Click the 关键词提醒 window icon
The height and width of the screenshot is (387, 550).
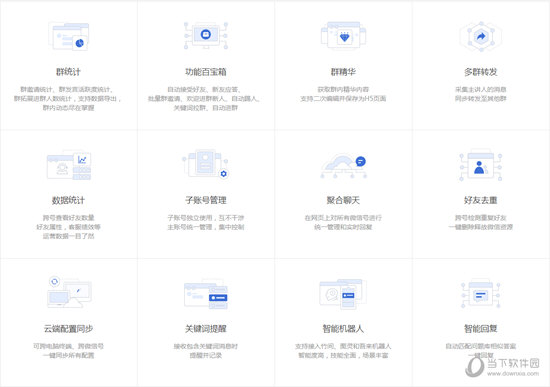[x=206, y=294]
